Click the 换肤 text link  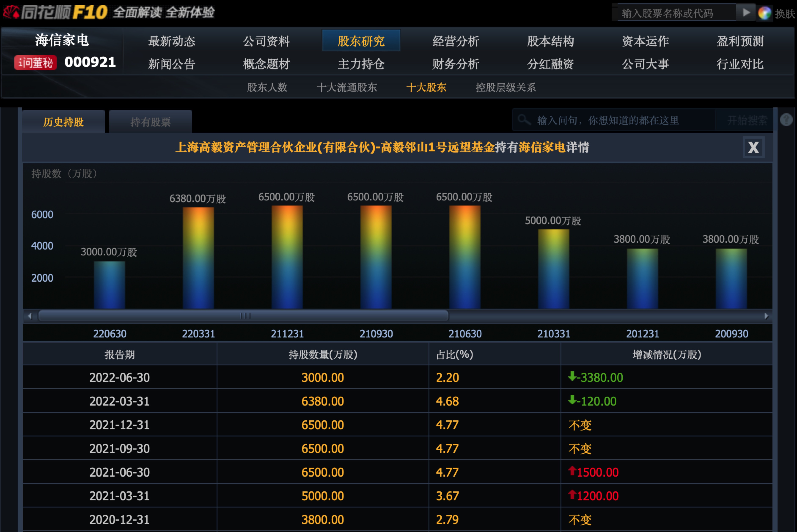785,14
